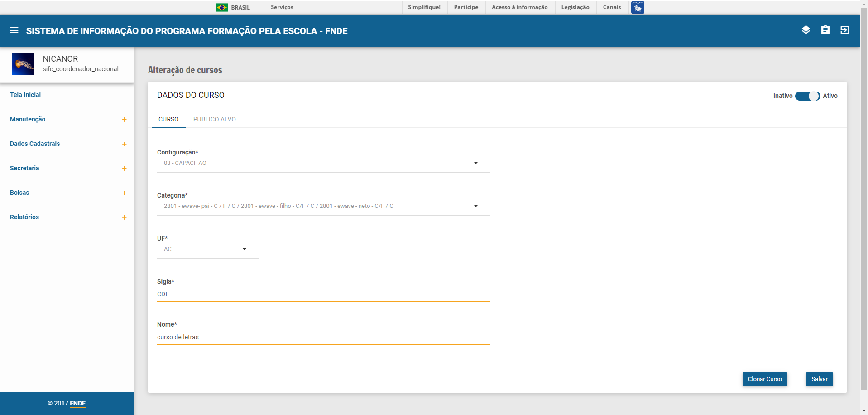Click the Salvar button
868x415 pixels.
click(x=819, y=379)
